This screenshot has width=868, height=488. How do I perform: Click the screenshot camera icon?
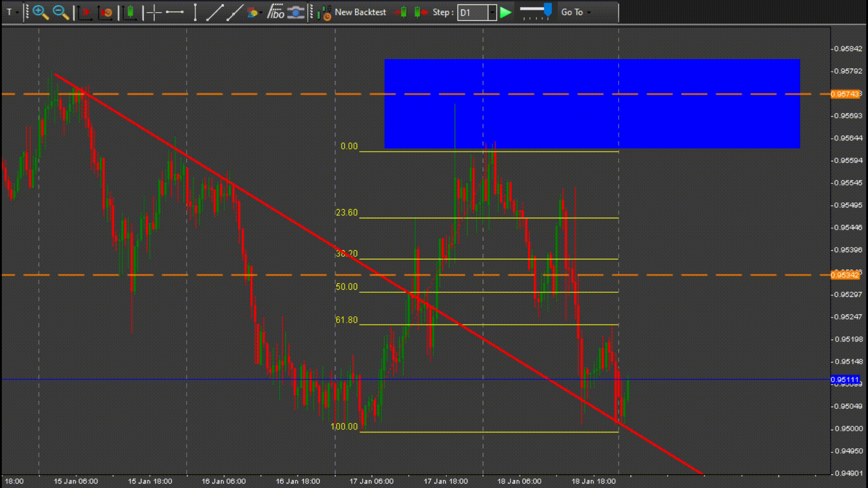(296, 12)
